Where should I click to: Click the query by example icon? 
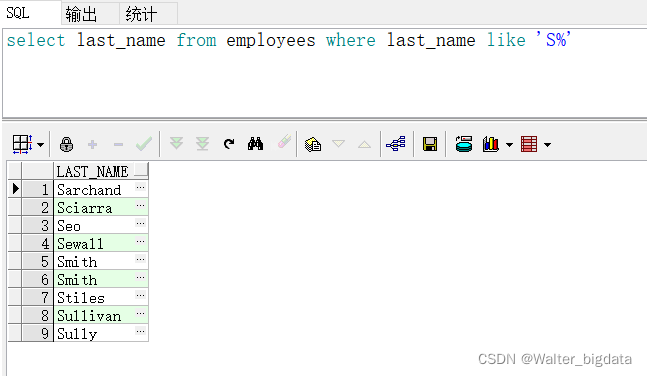[313, 144]
